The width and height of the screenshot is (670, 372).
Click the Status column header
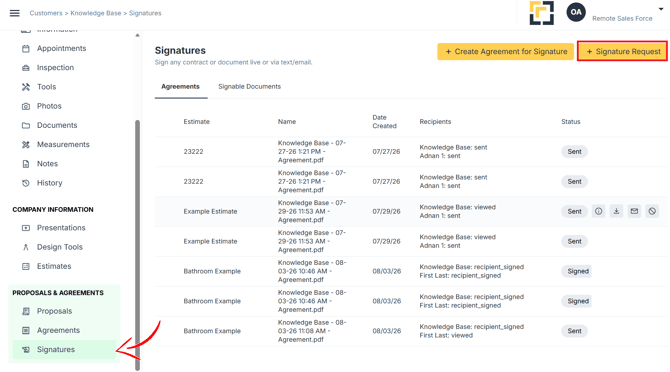coord(571,122)
